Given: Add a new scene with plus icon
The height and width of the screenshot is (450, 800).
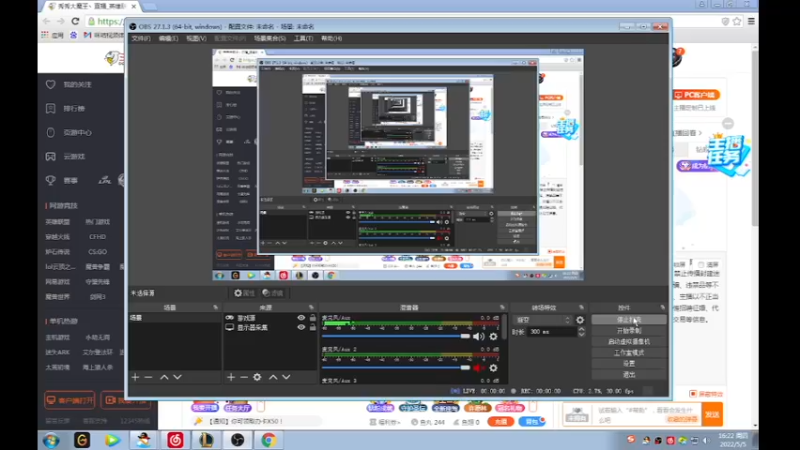Looking at the screenshot, I should click(x=135, y=377).
